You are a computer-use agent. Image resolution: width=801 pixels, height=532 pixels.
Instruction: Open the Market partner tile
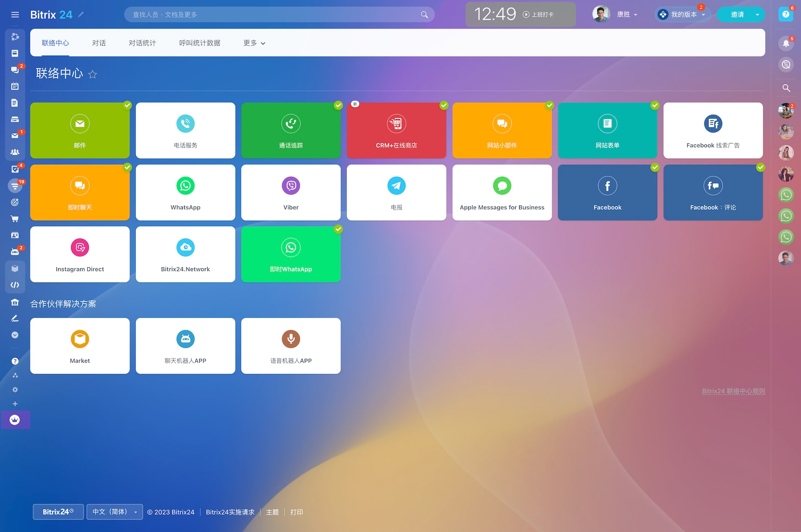click(80, 346)
